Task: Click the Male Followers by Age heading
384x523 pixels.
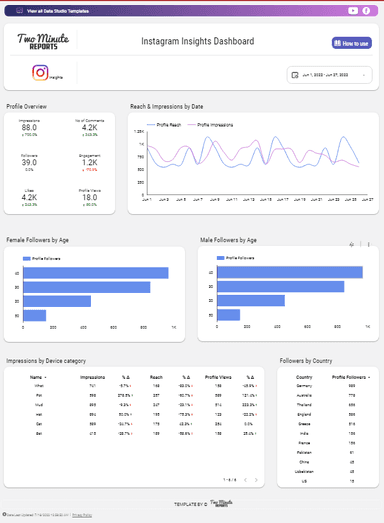Action: pos(228,240)
